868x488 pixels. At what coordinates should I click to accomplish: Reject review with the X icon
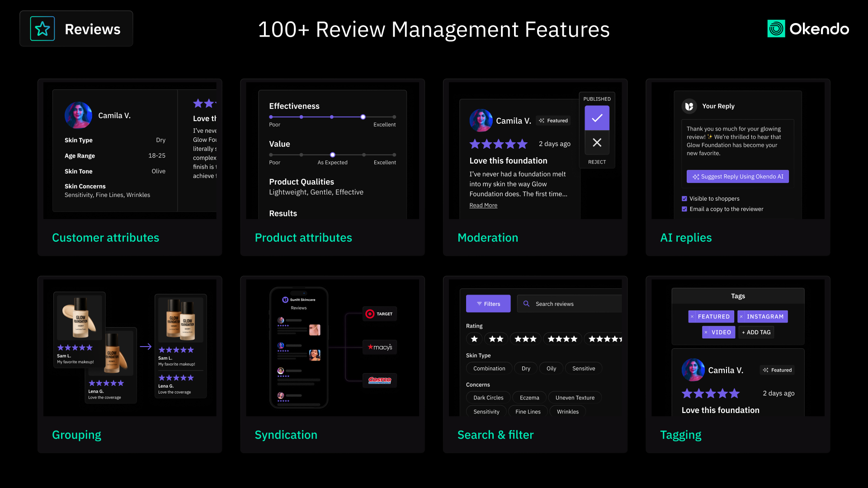click(597, 143)
